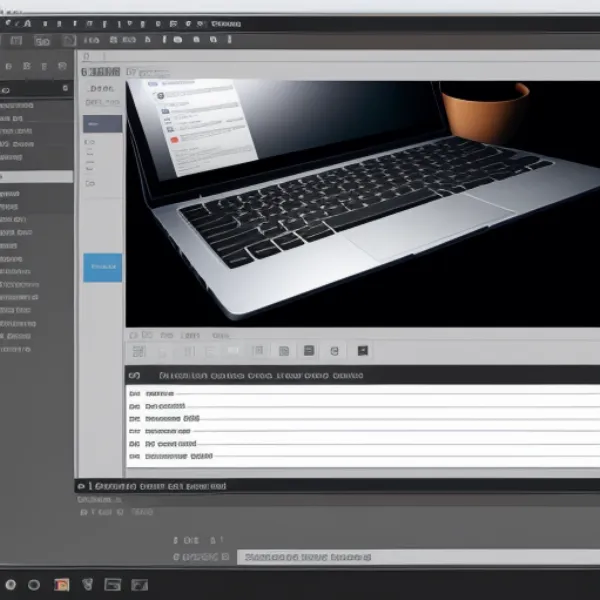Click the red-orange icon in the bottom taskbar

click(61, 584)
